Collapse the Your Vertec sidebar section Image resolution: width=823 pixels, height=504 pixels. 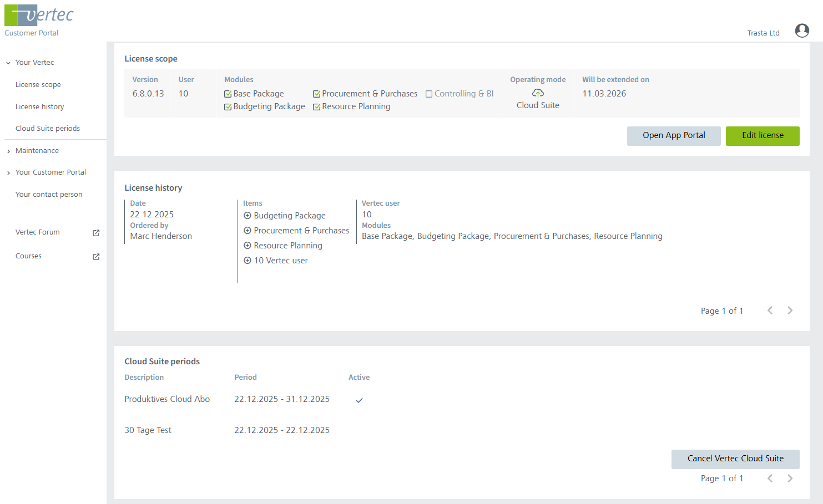8,63
